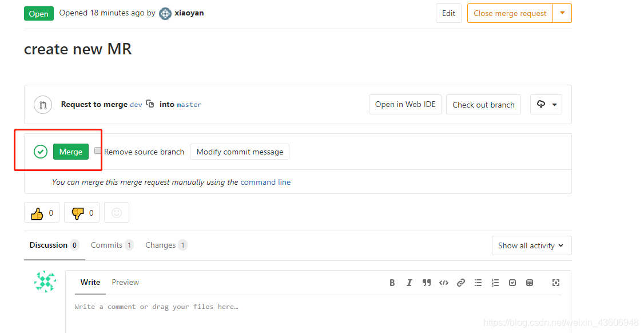Open the dev branch link
644x333 pixels.
coord(136,105)
